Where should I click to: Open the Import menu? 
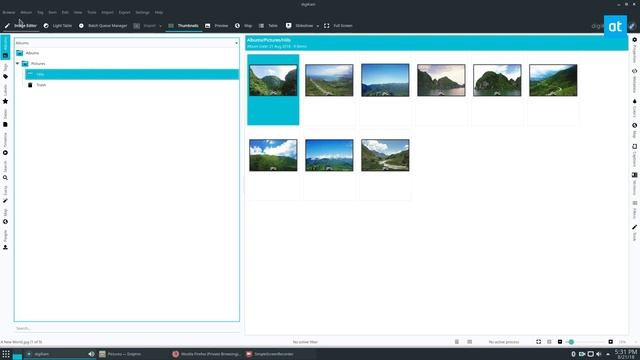108,13
